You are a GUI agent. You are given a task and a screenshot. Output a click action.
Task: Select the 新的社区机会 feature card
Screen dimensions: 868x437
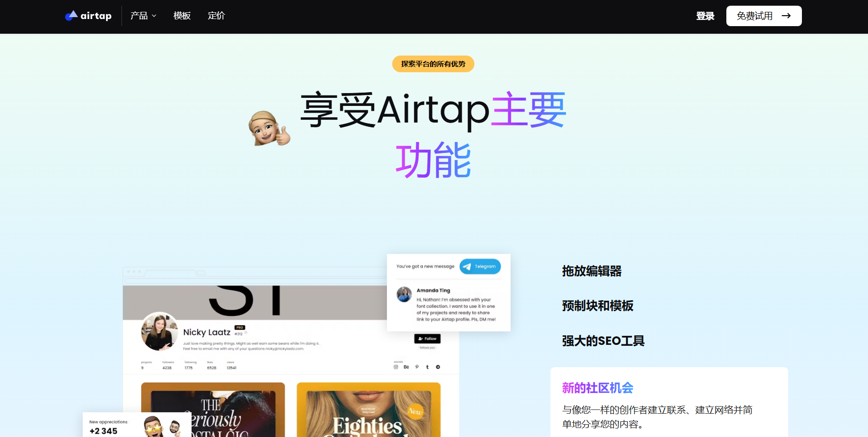point(669,402)
